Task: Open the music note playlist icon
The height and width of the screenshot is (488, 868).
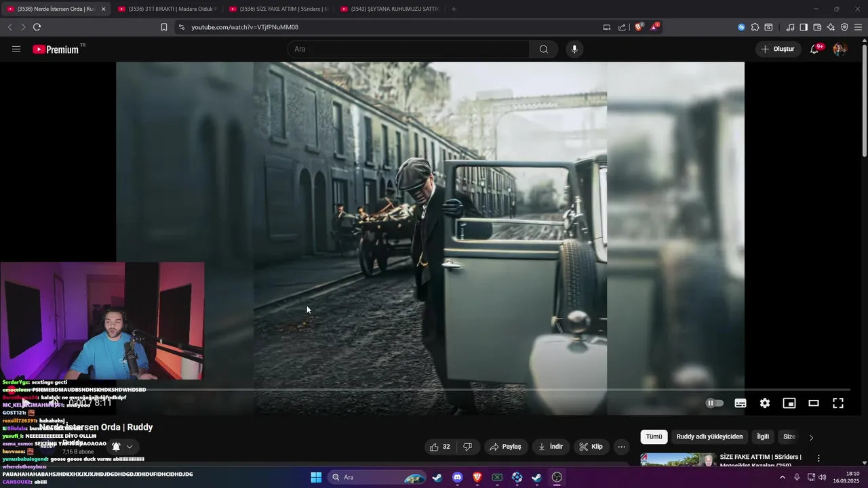Action: click(790, 27)
